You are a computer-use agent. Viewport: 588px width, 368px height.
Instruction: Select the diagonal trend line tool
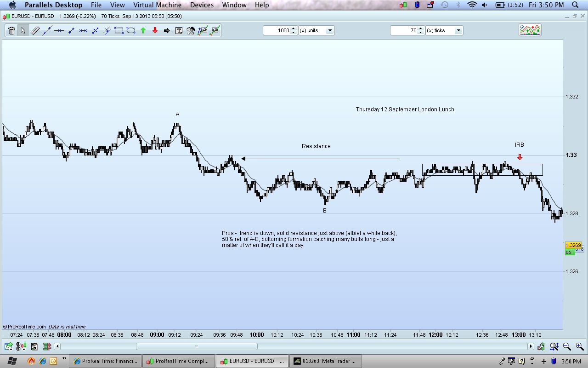pyautogui.click(x=47, y=30)
